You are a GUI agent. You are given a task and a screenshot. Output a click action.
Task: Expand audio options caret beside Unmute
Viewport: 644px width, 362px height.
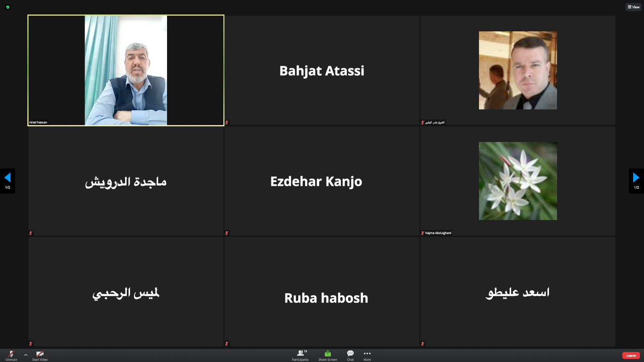(x=26, y=355)
